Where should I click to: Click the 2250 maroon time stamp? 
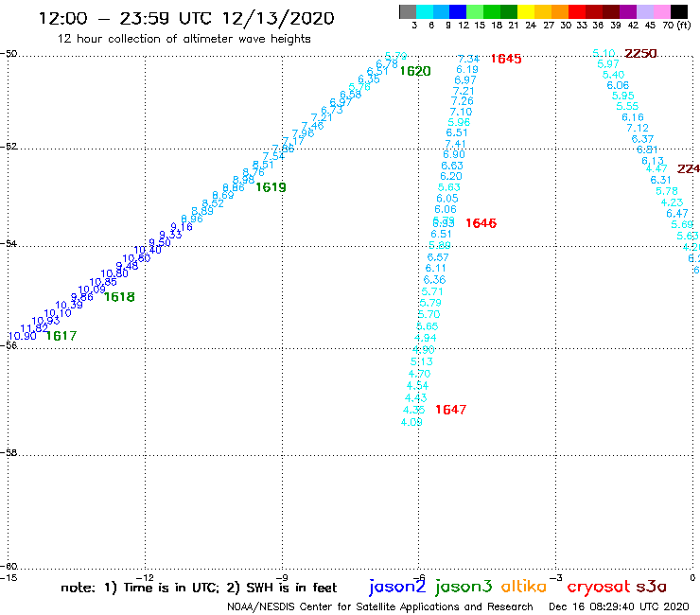pyautogui.click(x=640, y=54)
